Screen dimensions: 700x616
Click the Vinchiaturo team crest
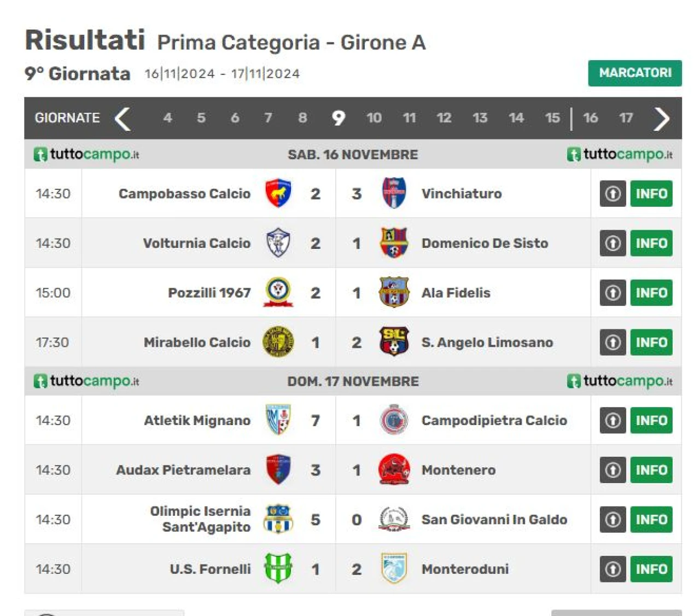tap(394, 194)
